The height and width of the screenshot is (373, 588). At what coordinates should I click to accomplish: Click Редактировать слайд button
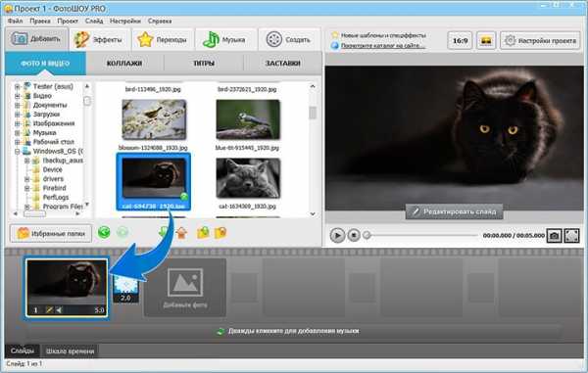tap(454, 212)
